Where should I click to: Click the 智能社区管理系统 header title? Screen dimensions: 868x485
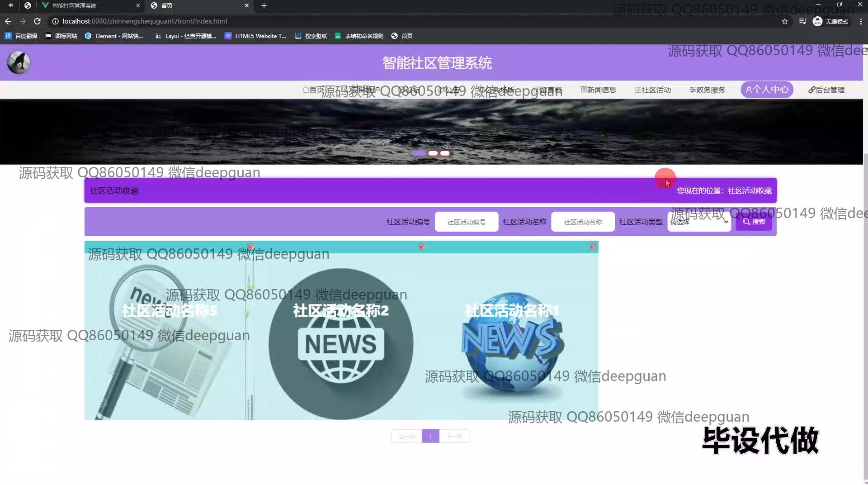[x=437, y=63]
